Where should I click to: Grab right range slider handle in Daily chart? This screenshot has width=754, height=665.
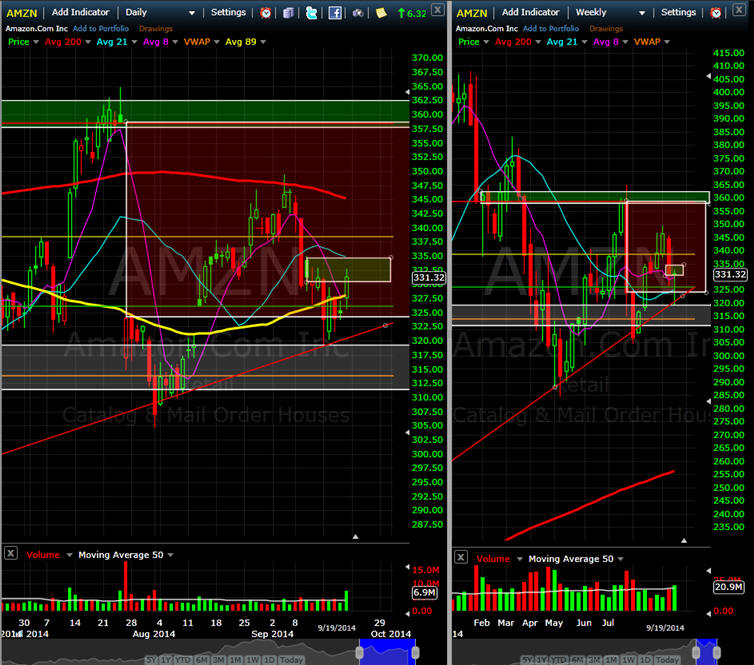point(415,652)
